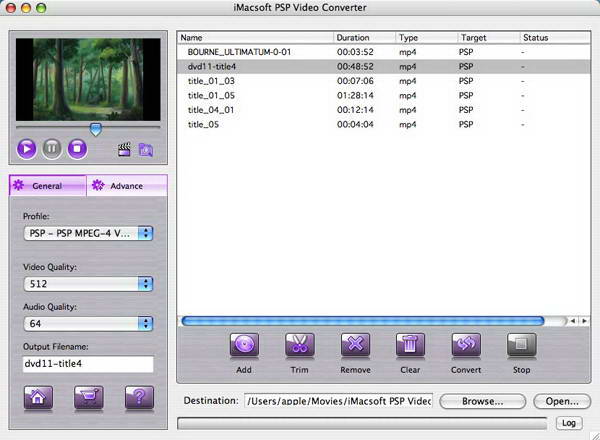Image resolution: width=600 pixels, height=440 pixels.
Task: Select the BOURNE_ULTIMATUM-0-01 row
Action: click(384, 52)
